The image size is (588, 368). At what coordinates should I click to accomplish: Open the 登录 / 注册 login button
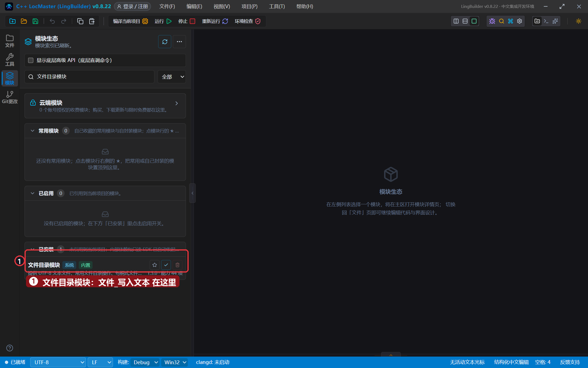tap(133, 6)
